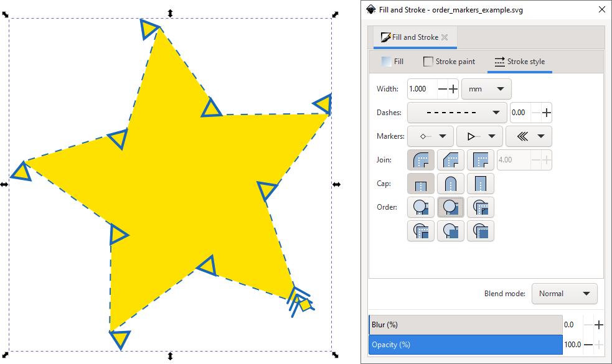Increase blur with plus button

(599, 325)
